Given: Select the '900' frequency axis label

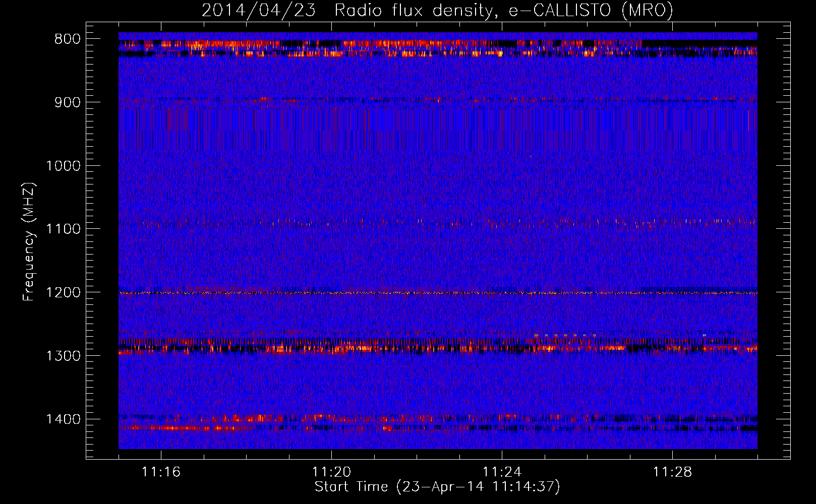Looking at the screenshot, I should (x=67, y=102).
